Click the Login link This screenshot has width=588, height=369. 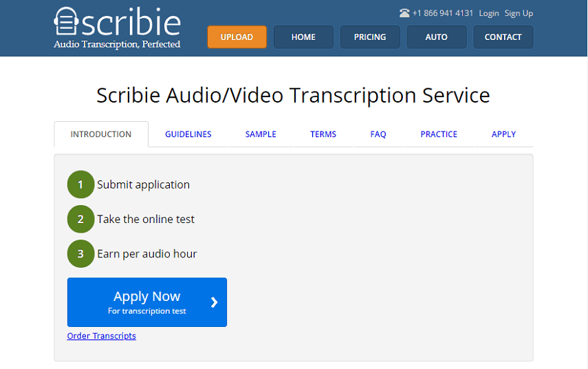(x=489, y=13)
